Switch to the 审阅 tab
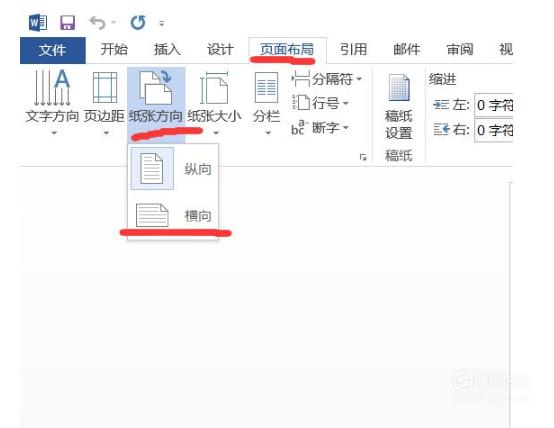Viewport: 554px width, 428px height. coord(460,49)
